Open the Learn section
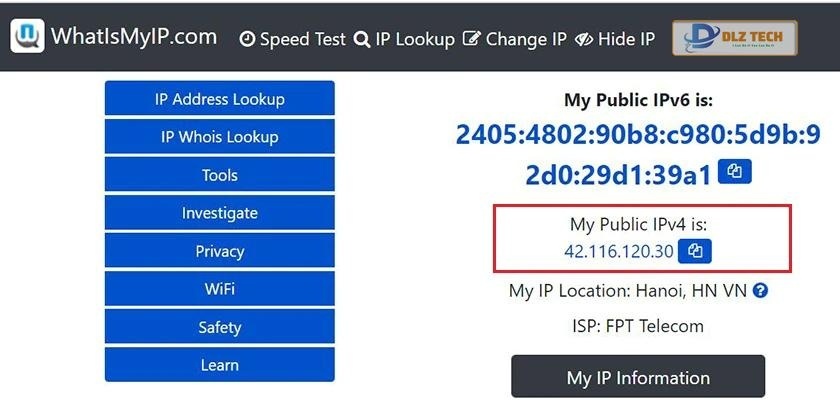Screen dimensions: 840x418 [x=219, y=365]
